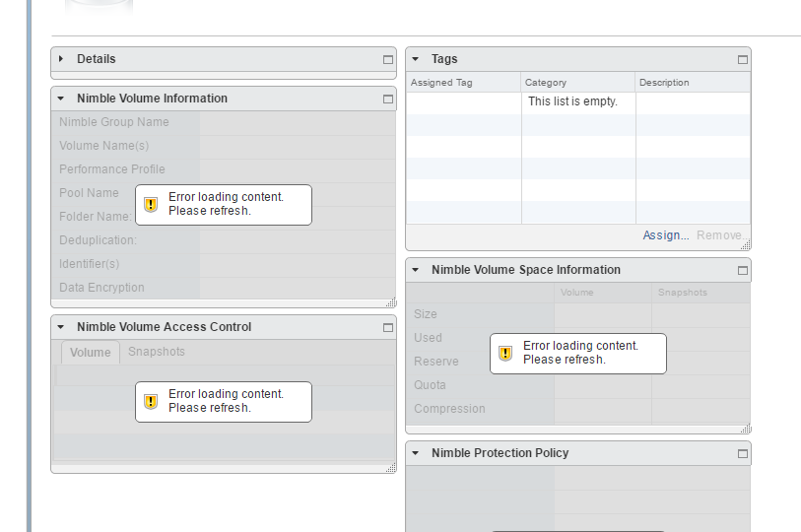Click warning icon in Volume Information error
Image resolution: width=801 pixels, height=532 pixels.
point(151,204)
